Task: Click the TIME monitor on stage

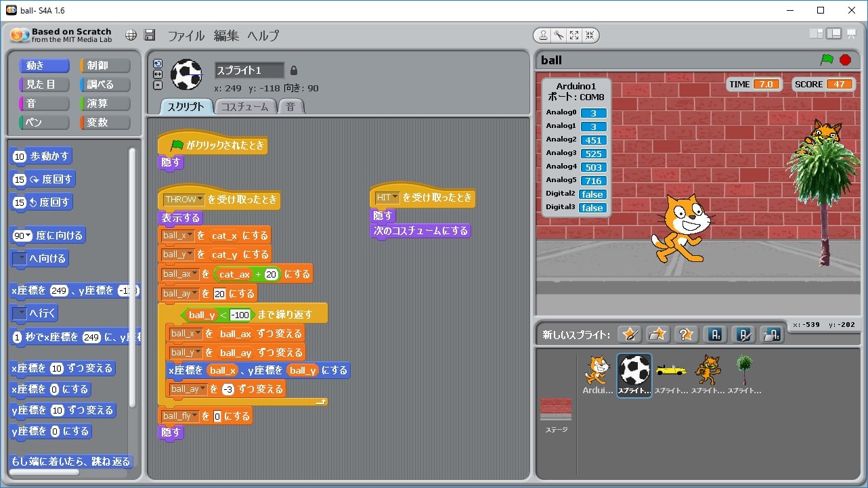Action: 753,85
